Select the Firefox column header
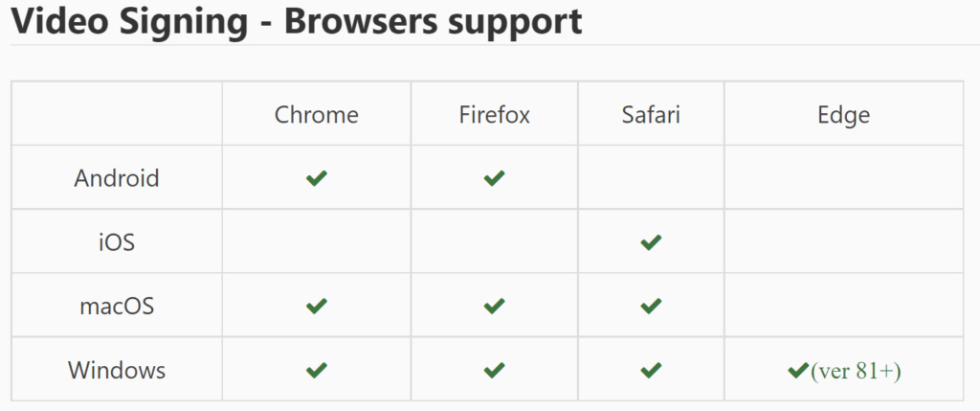This screenshot has width=980, height=411. (494, 115)
